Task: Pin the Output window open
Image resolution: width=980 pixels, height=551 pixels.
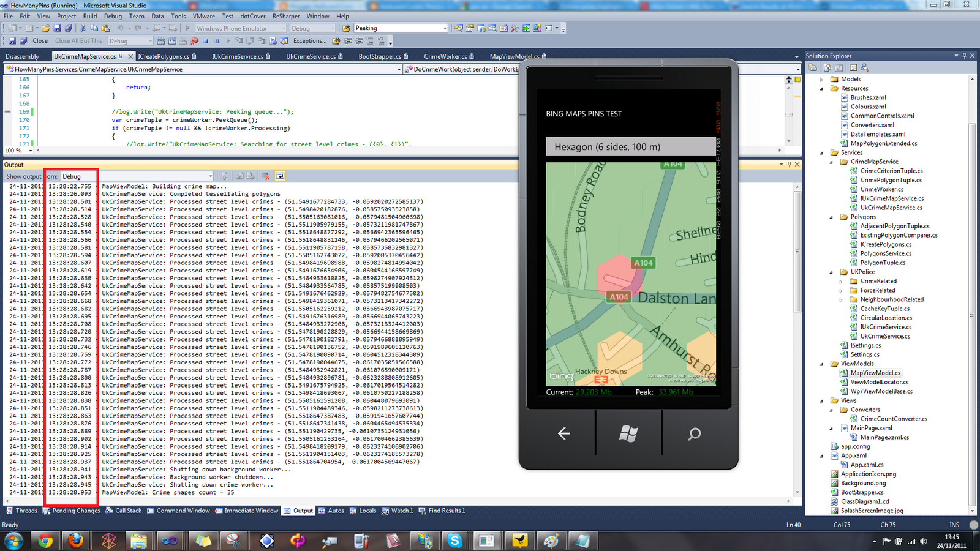Action: (790, 164)
